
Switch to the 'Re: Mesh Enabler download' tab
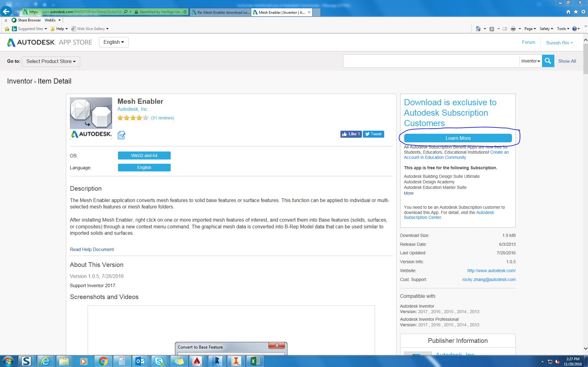tap(220, 12)
